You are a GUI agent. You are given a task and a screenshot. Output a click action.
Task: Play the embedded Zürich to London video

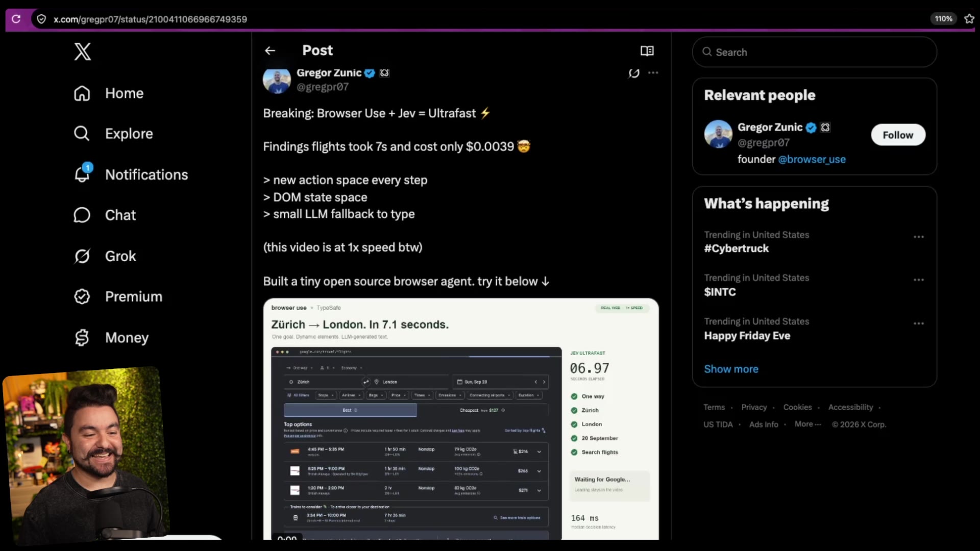pyautogui.click(x=461, y=419)
